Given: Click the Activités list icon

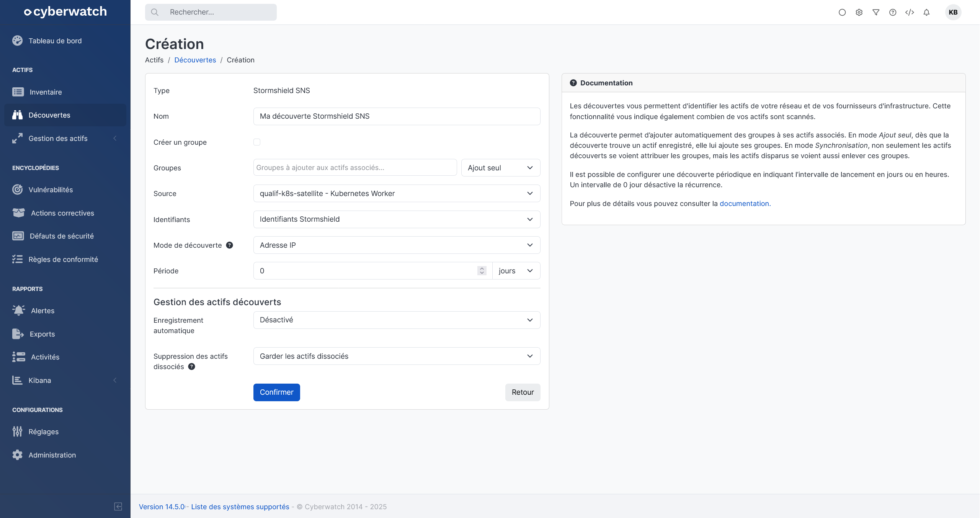Looking at the screenshot, I should click(18, 357).
